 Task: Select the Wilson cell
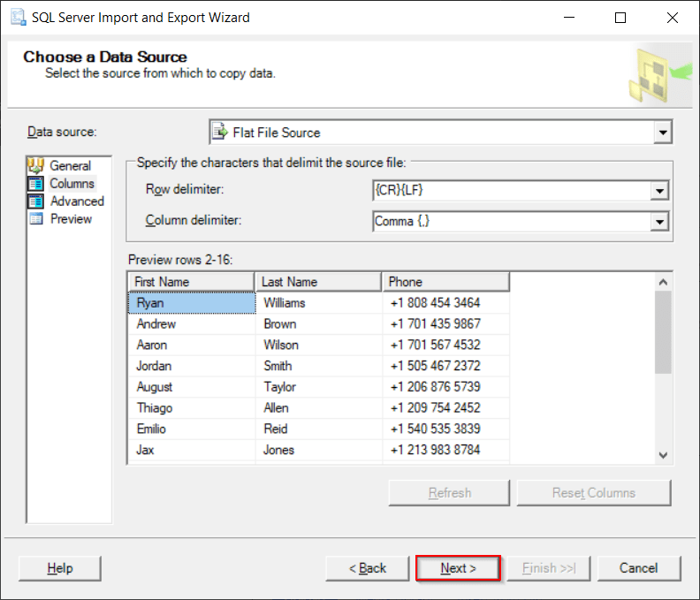(x=319, y=345)
